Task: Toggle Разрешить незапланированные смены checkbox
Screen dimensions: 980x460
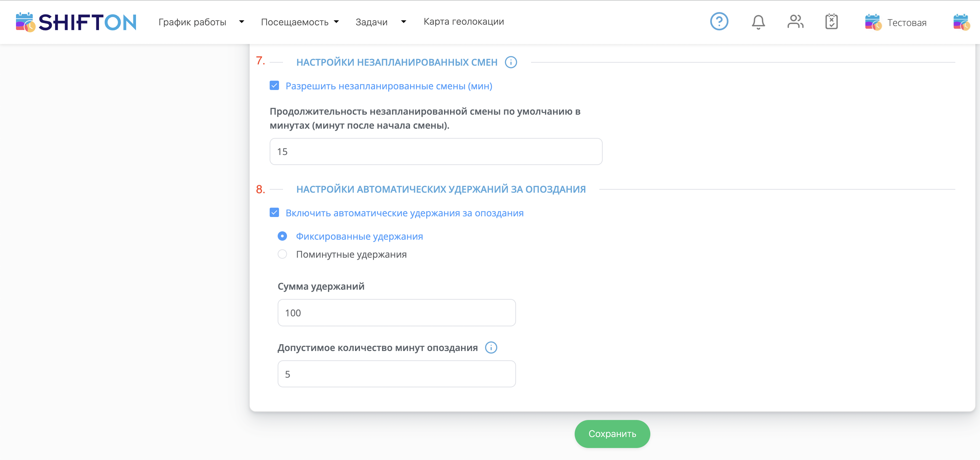Action: [274, 86]
